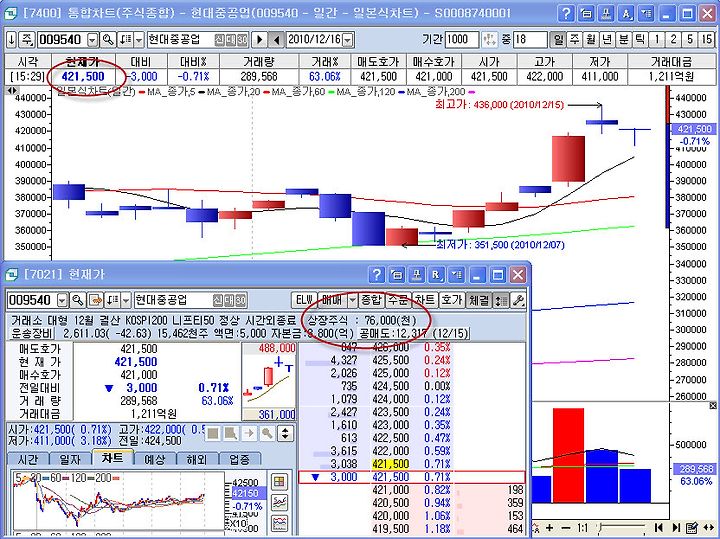Switch to the 예상 tab
The image size is (720, 539).
[155, 459]
